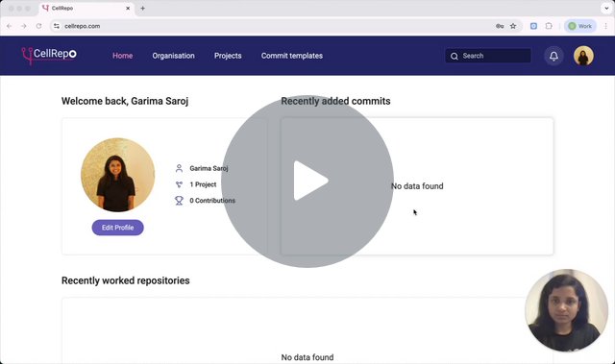Screen dimensions: 615x364
Task: Open the Work profile chip
Action: 580,26
